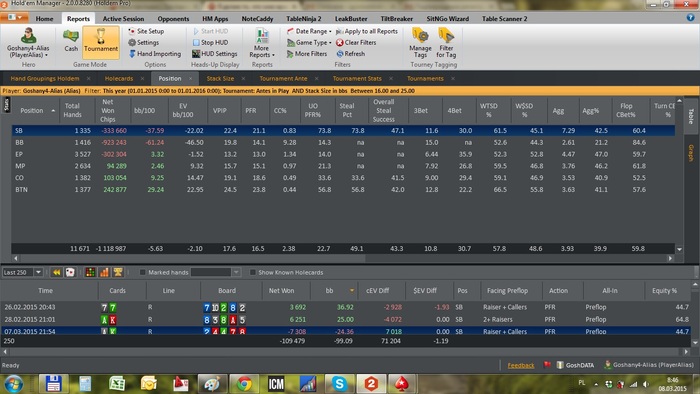The image size is (700, 394).
Task: Open the Feedback link
Action: tap(521, 365)
